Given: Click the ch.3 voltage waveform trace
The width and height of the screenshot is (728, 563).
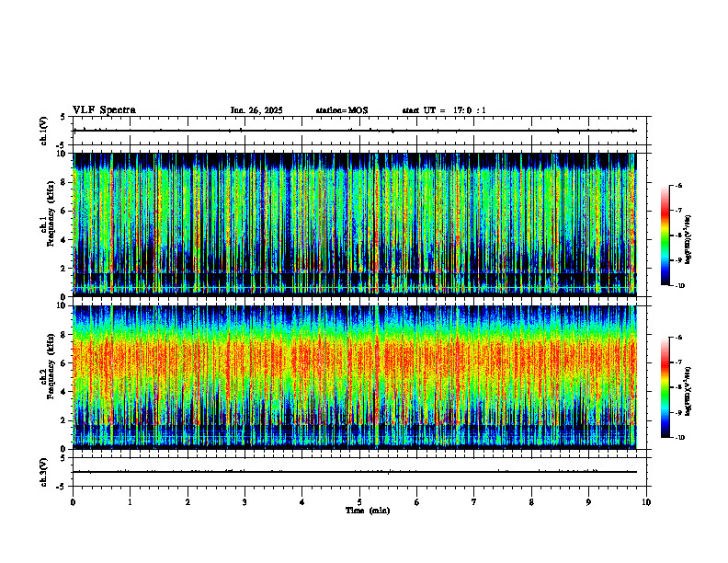Looking at the screenshot, I should tap(355, 472).
